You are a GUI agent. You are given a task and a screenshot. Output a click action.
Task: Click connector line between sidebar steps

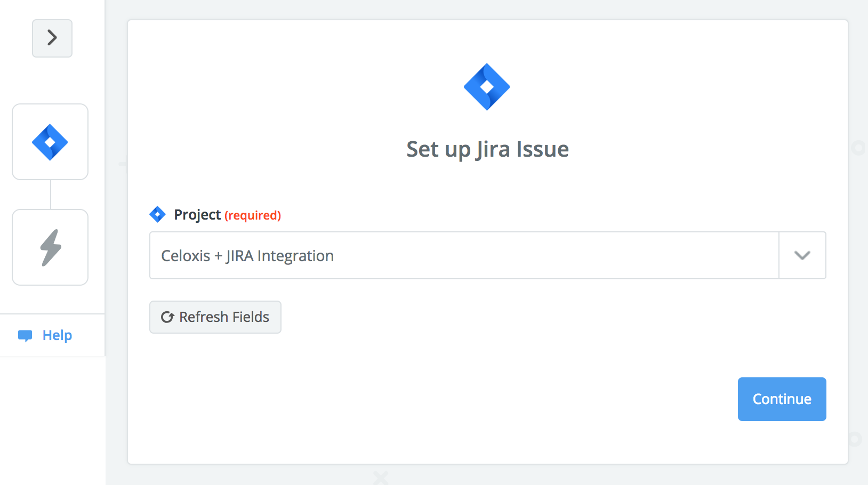51,195
